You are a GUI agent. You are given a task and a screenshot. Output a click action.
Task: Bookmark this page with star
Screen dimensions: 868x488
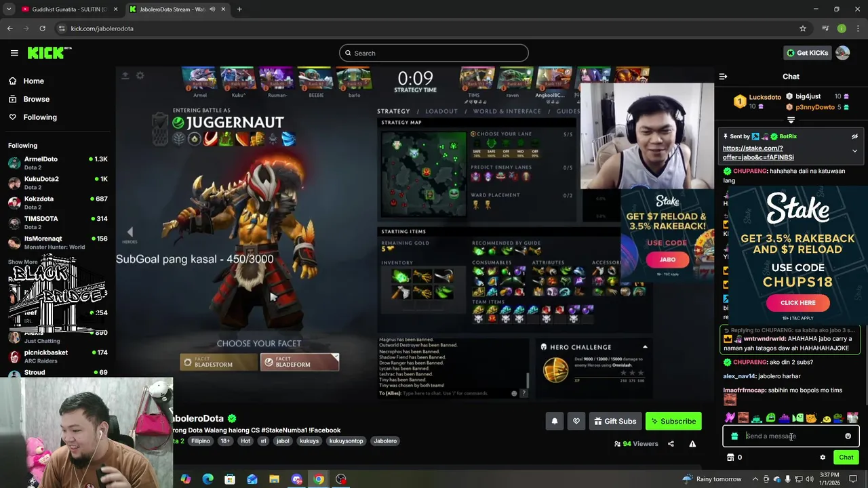tap(803, 28)
